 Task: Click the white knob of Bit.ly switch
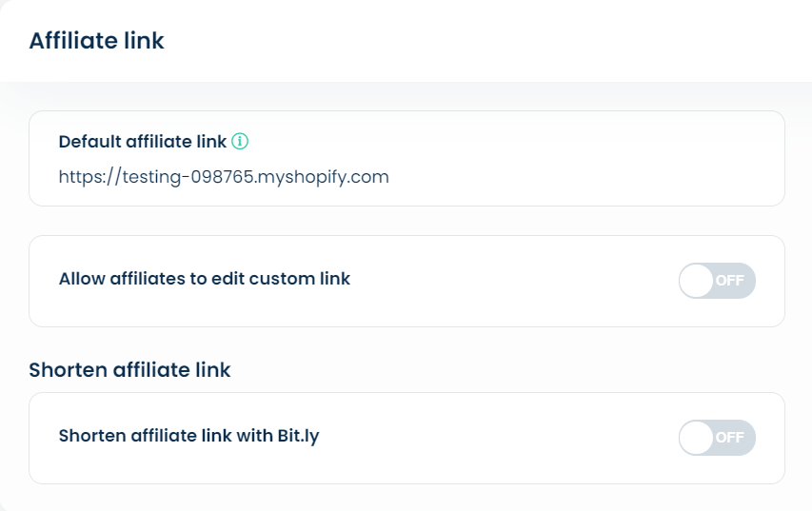696,438
